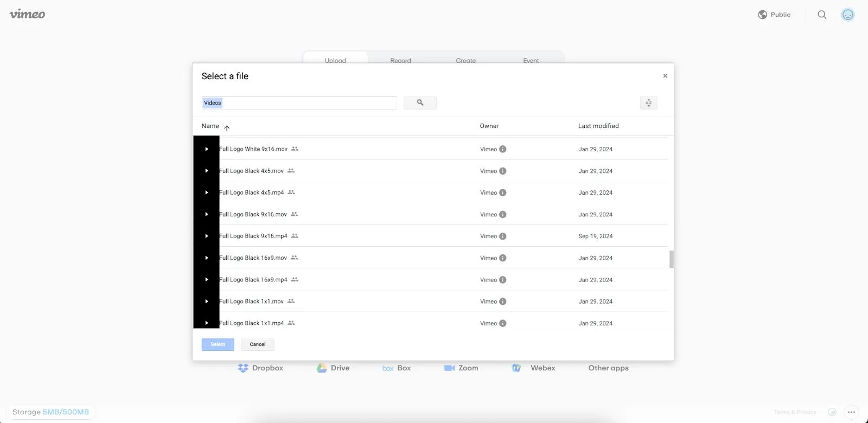Viewport: 868px width, 423px height.
Task: Select Full Logo Black 16x9.mp4 thumbnail
Action: (206, 279)
